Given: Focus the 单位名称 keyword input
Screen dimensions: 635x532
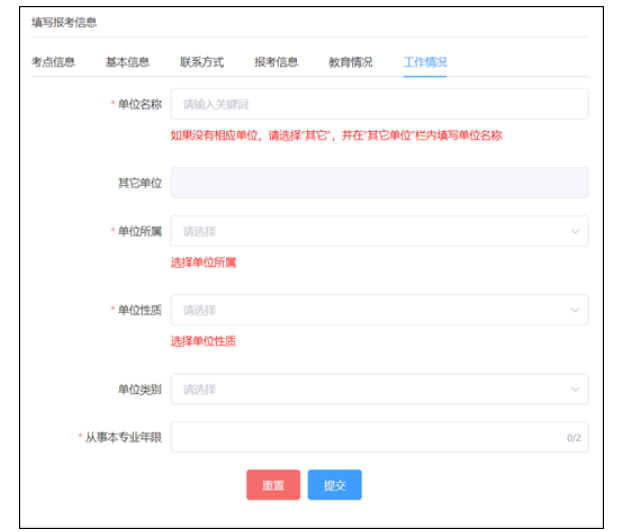Looking at the screenshot, I should click(379, 104).
